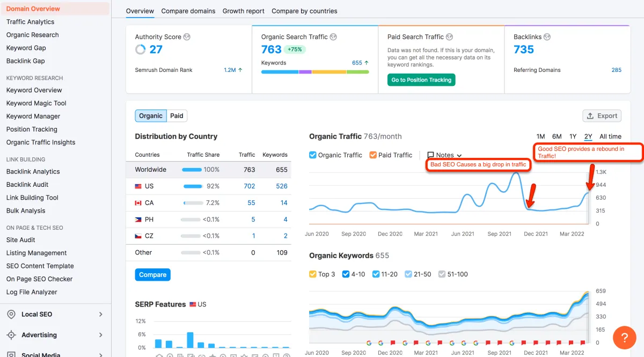Open Site Audit in the sidebar
Image resolution: width=644 pixels, height=357 pixels.
click(21, 240)
